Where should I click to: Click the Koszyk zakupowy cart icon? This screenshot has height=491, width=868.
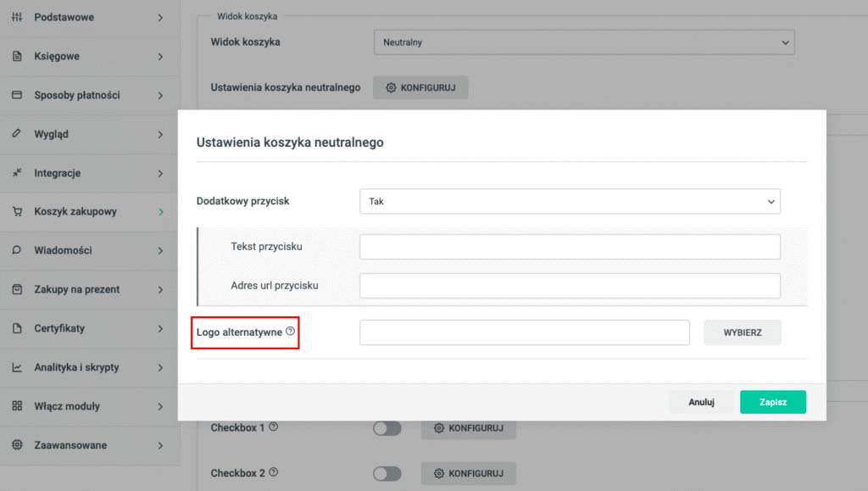[17, 211]
